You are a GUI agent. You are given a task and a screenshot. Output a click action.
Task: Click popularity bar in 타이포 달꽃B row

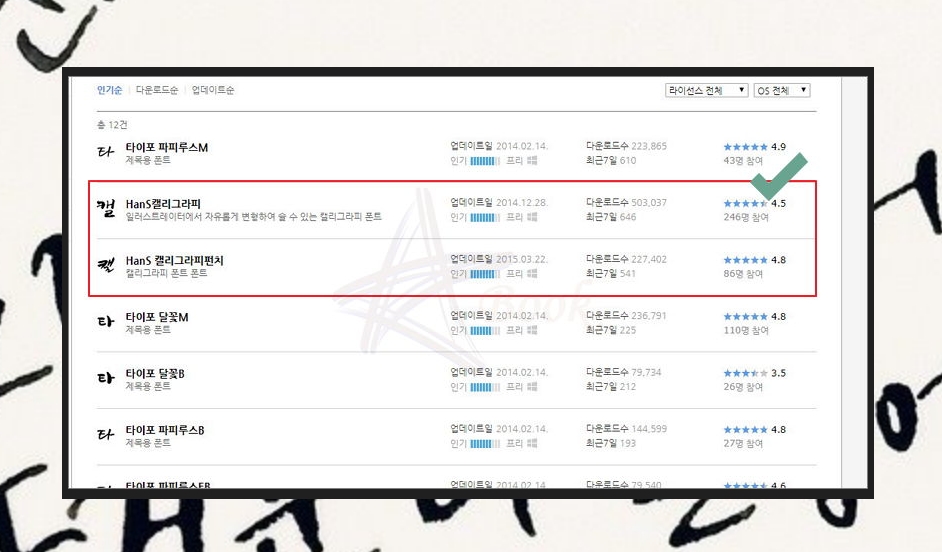point(485,386)
